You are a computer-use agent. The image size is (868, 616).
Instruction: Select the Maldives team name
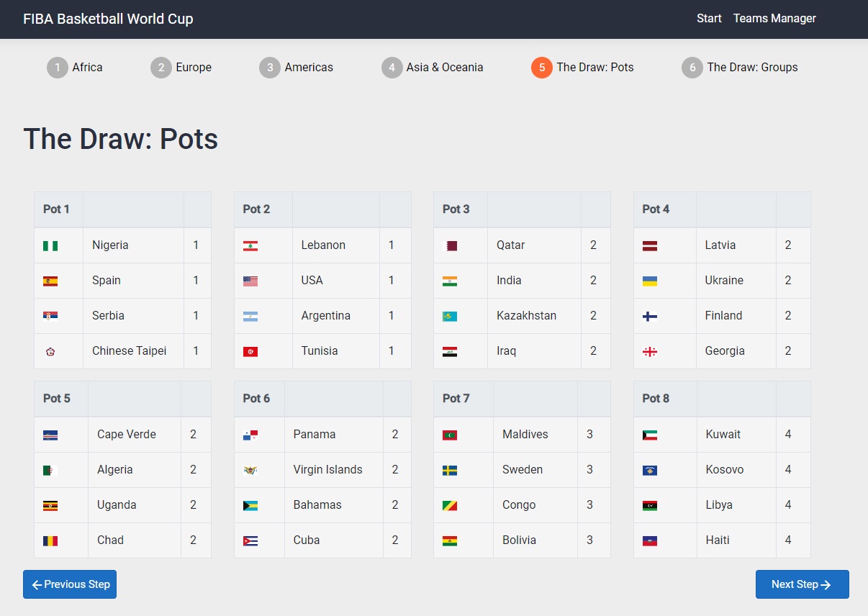pos(525,435)
